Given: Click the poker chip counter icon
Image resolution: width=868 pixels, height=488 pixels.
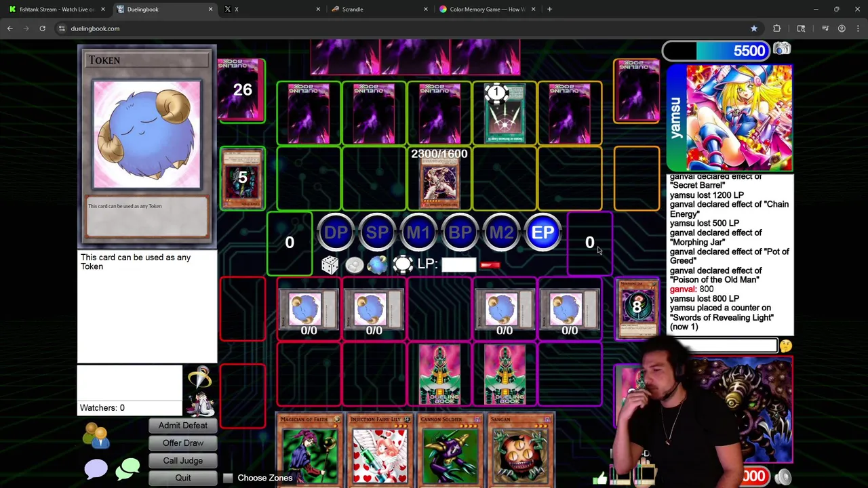Looking at the screenshot, I should pyautogui.click(x=403, y=264).
